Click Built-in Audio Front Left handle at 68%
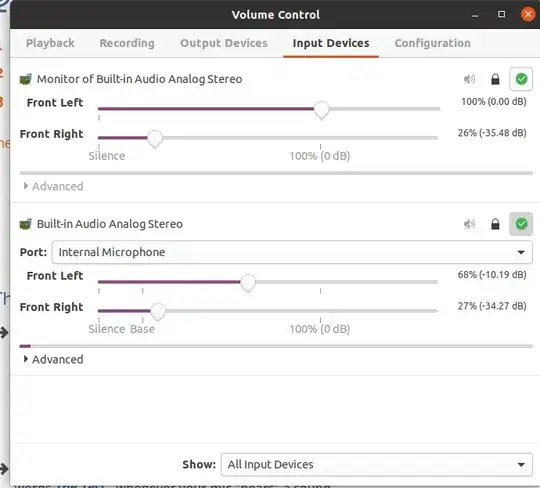Screen dimensions: 540x488 [x=248, y=283]
